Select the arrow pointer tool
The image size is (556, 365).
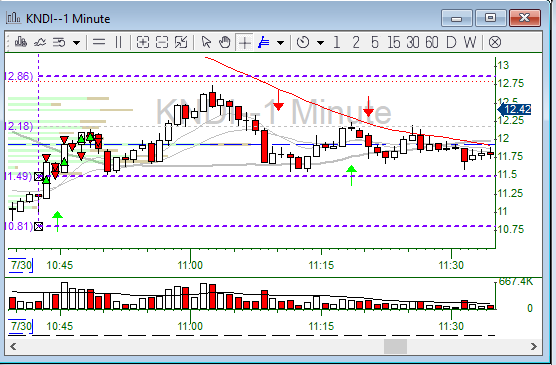(x=206, y=43)
